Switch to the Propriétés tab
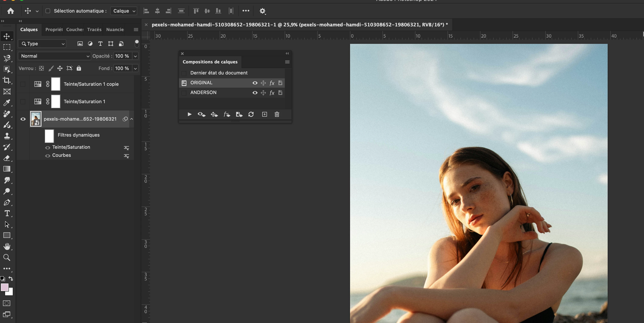644x323 pixels. pos(54,30)
